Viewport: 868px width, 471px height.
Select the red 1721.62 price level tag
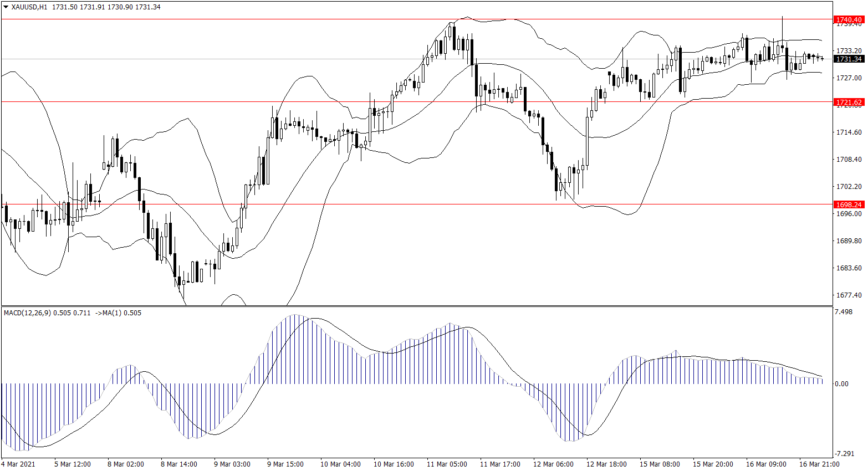pos(849,102)
